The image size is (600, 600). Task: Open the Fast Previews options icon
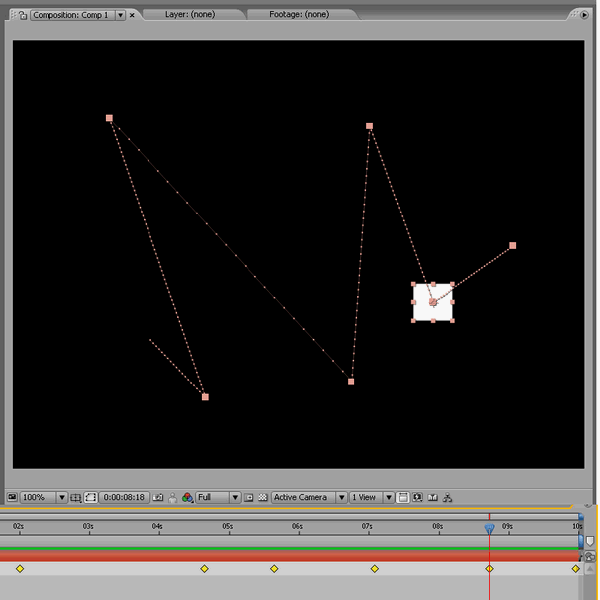[x=417, y=497]
